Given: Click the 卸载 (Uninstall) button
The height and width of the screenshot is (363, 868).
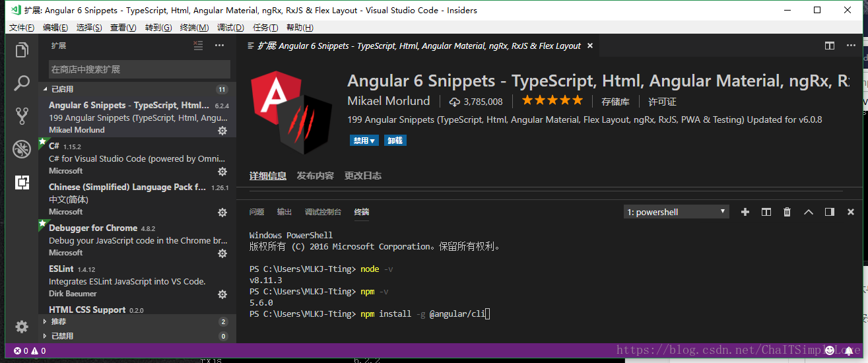Looking at the screenshot, I should click(395, 141).
